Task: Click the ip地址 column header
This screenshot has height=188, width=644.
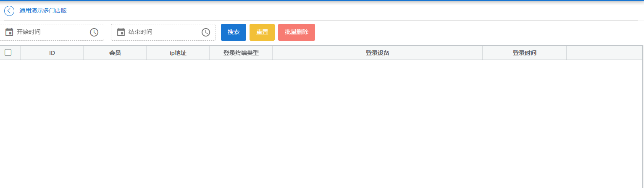Action: pos(178,53)
